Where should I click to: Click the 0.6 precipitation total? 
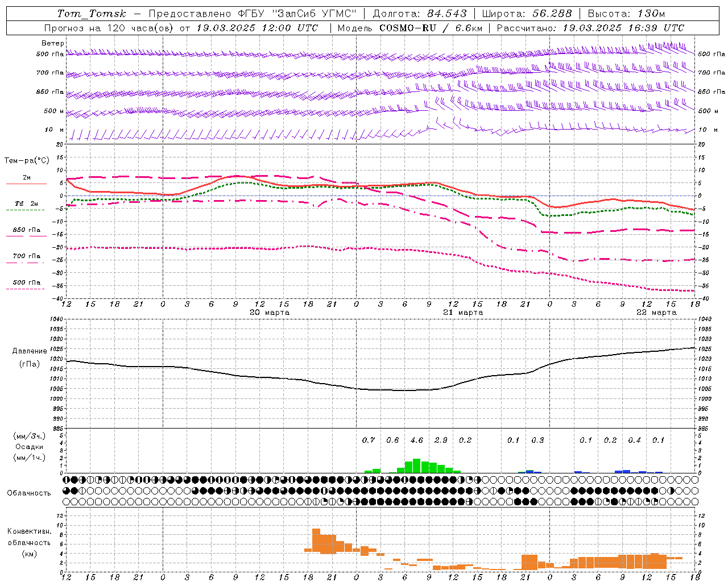point(392,440)
